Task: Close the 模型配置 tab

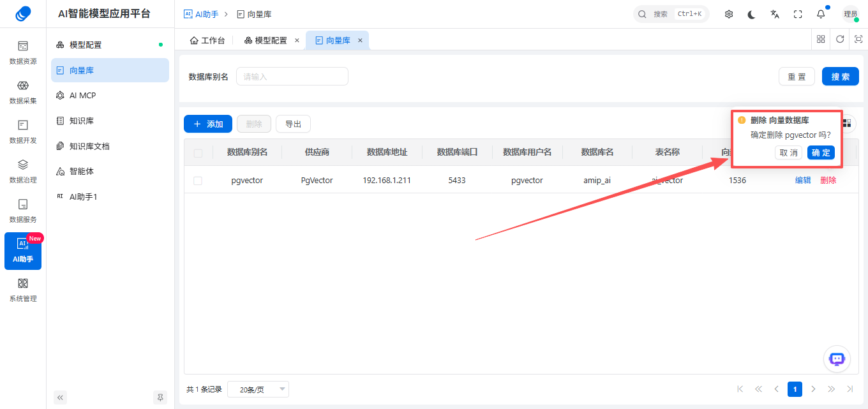Action: (x=297, y=40)
